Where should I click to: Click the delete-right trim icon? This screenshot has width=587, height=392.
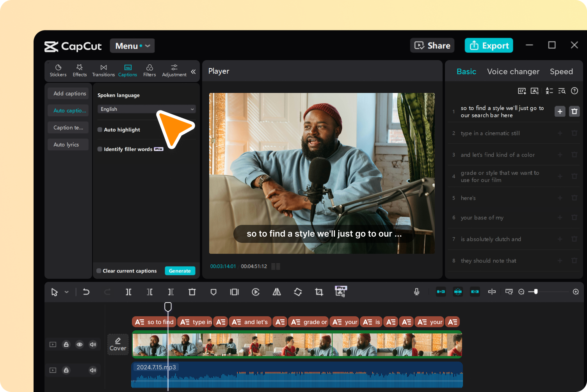(171, 292)
